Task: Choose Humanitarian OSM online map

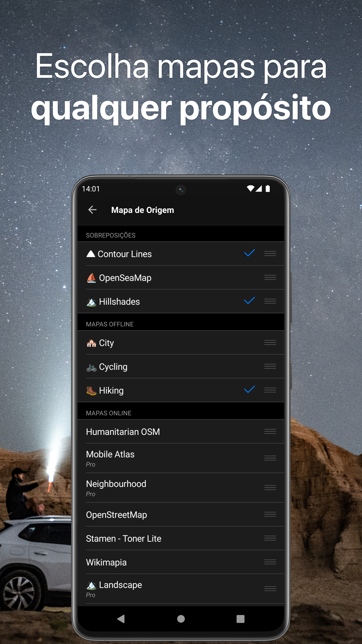Action: pos(181,432)
